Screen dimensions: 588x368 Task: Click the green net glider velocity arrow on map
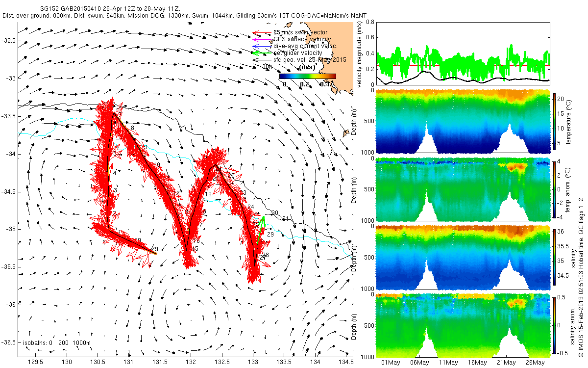coord(260,232)
